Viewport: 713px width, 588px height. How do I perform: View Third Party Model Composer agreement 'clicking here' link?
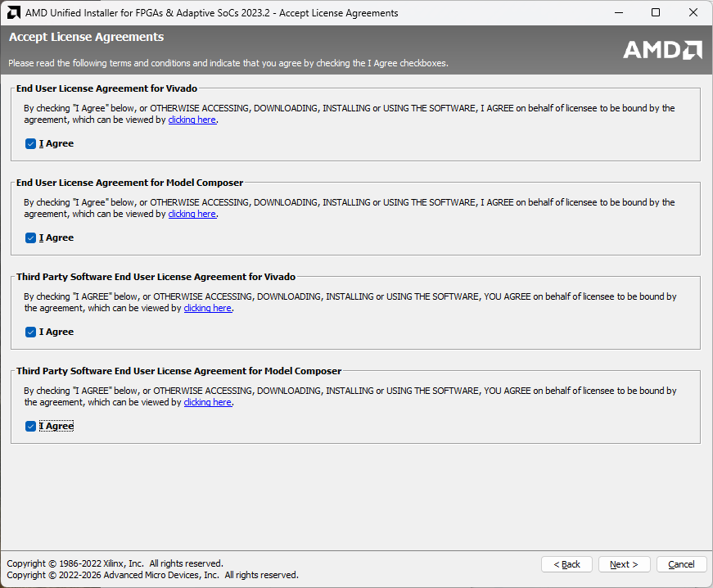click(208, 402)
